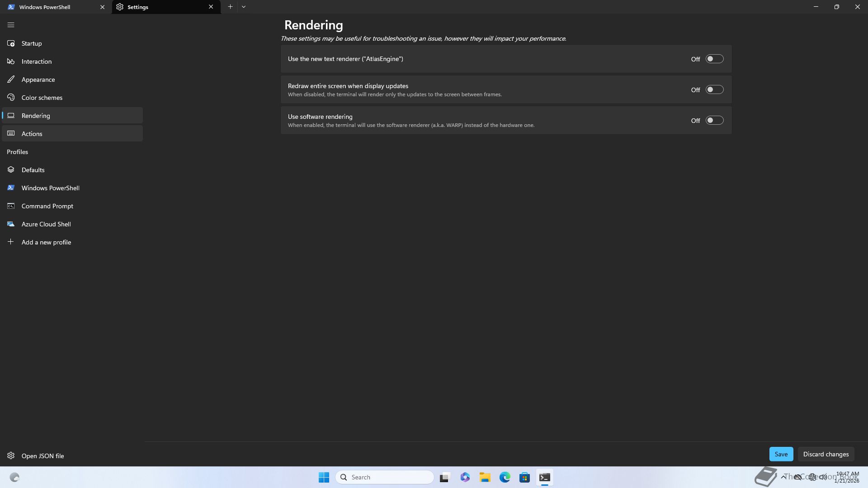Enable the AtlasEngine text renderer toggle
This screenshot has height=488, width=868.
(x=714, y=59)
